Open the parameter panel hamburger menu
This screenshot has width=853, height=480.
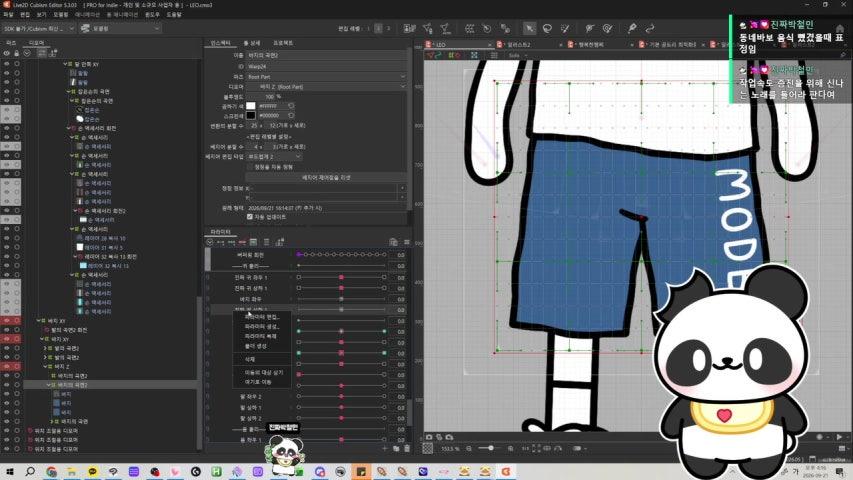coord(406,242)
